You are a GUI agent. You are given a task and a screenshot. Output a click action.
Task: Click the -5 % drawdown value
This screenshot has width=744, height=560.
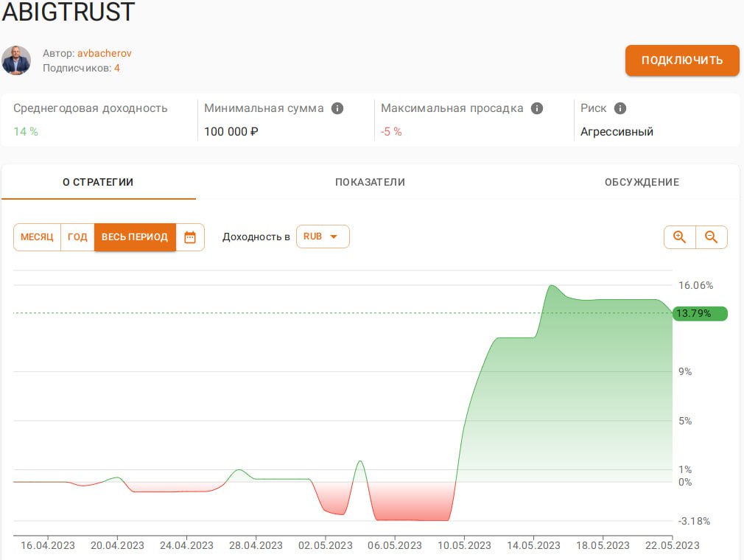(391, 131)
